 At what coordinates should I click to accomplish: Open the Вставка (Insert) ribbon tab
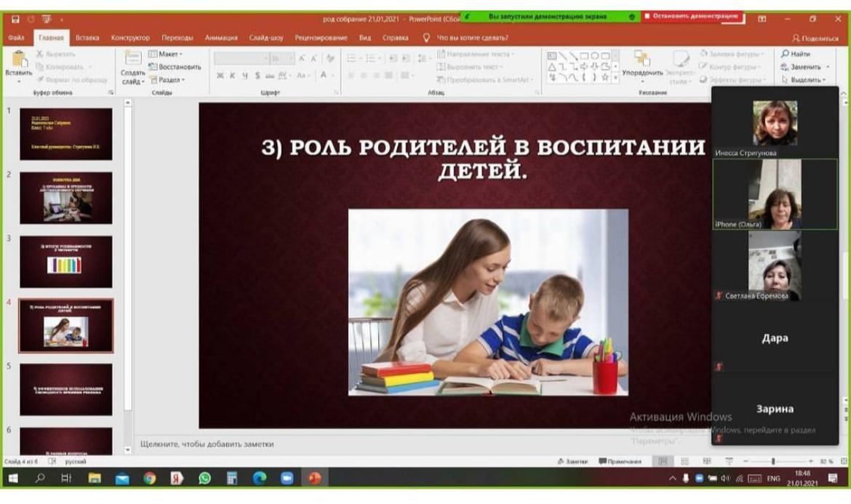click(87, 38)
